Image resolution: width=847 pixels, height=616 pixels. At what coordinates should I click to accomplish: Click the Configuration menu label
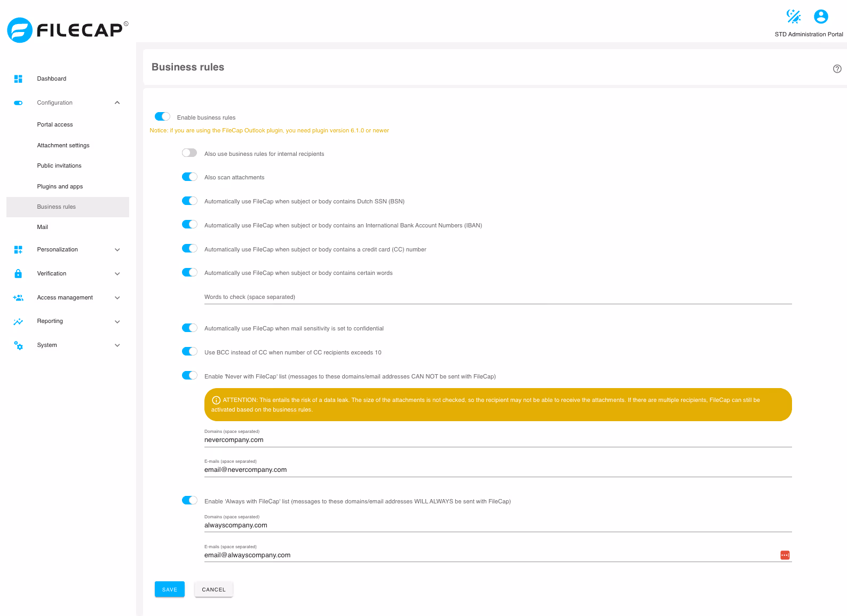tap(55, 103)
